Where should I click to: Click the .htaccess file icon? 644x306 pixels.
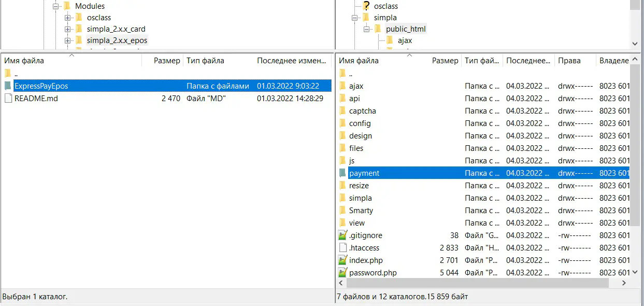tap(342, 248)
